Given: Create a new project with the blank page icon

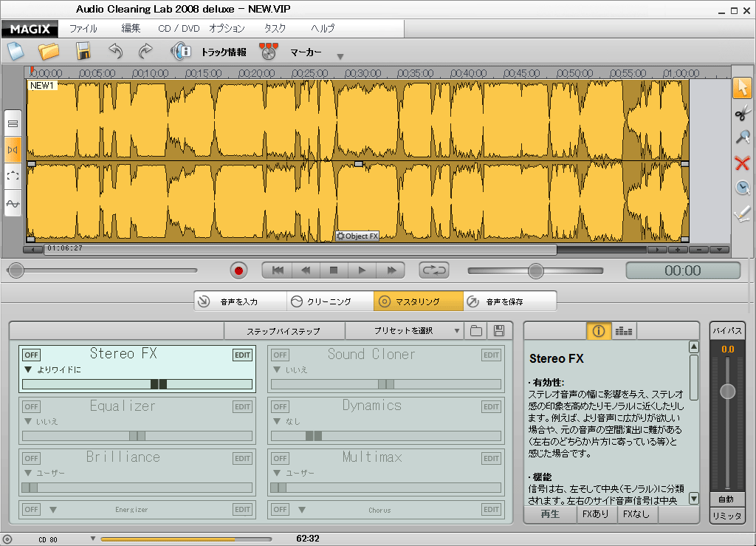Looking at the screenshot, I should click(16, 51).
